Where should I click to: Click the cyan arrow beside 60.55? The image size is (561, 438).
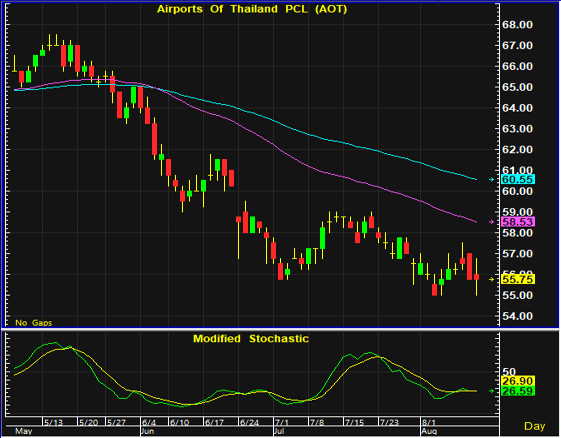coord(492,179)
